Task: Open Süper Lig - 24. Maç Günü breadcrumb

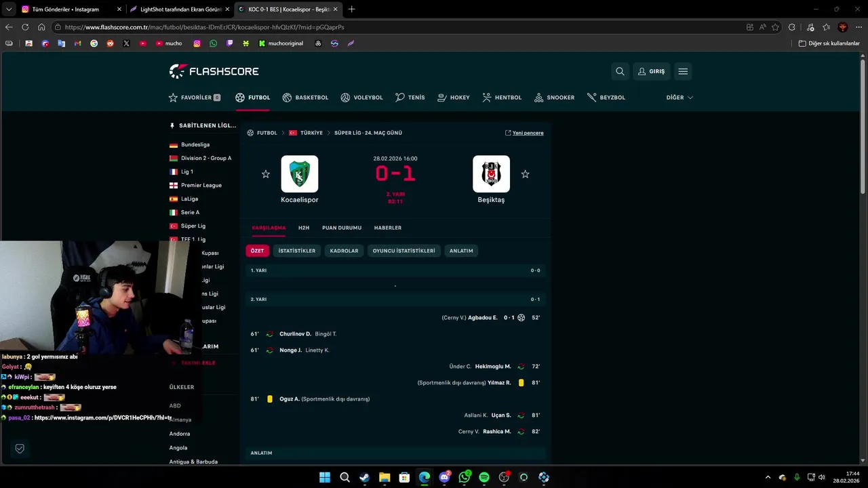Action: pyautogui.click(x=368, y=133)
